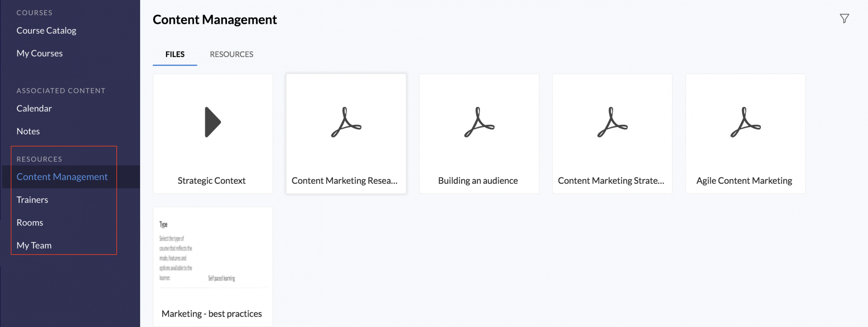Click the PDF icon of Building an audience
Viewport: 868px width, 327px height.
pyautogui.click(x=479, y=122)
